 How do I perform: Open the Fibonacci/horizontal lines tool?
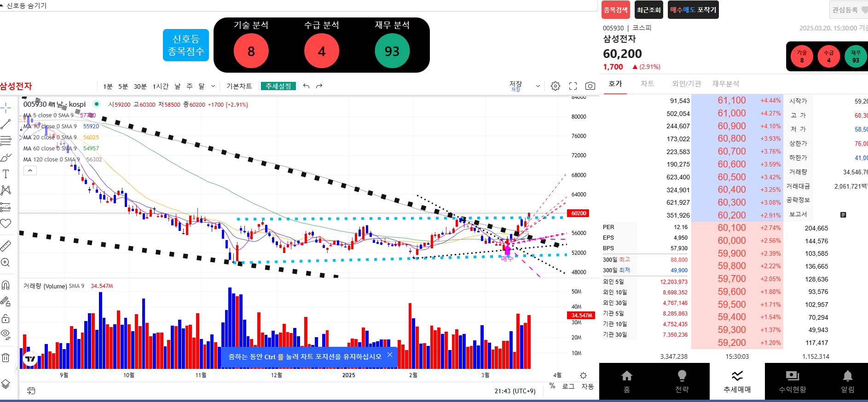tap(6, 140)
